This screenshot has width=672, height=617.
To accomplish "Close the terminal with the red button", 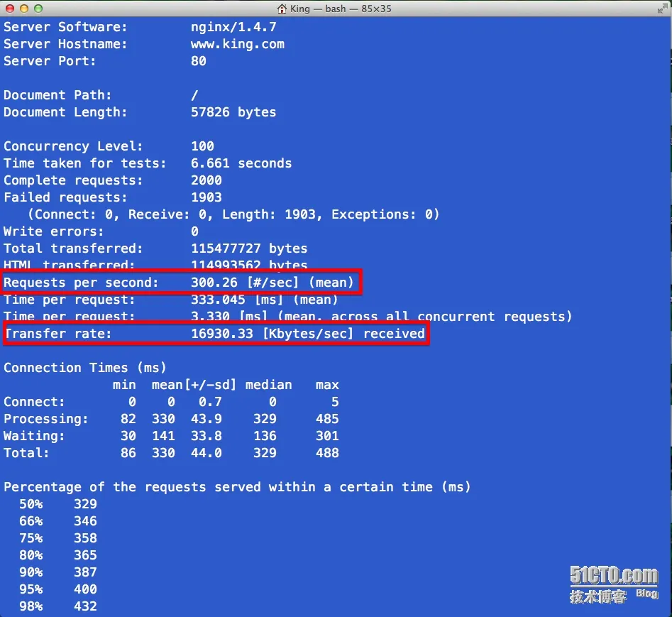I will coord(10,8).
